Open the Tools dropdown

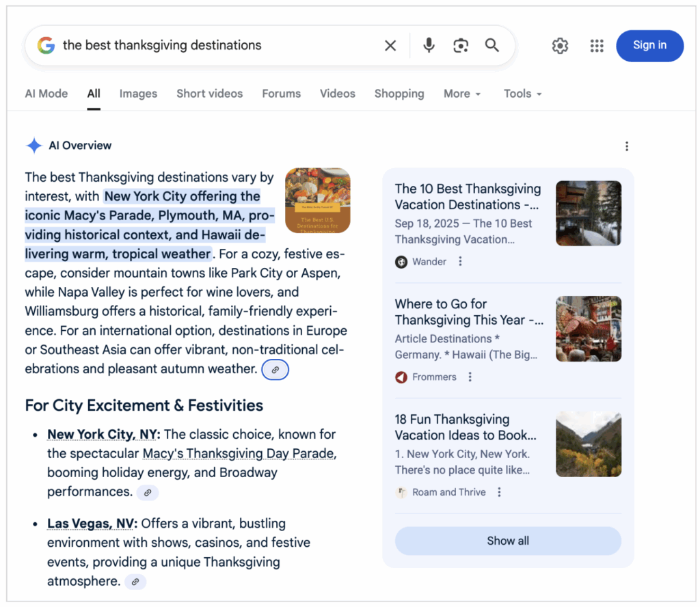522,94
